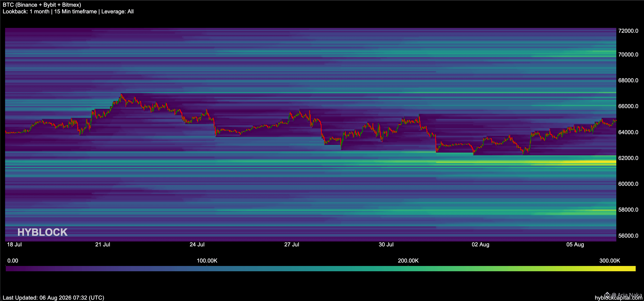Viewport: 644px width, 301px height.
Task: Click the purple-to-yellow color scale bar
Action: tap(321, 269)
